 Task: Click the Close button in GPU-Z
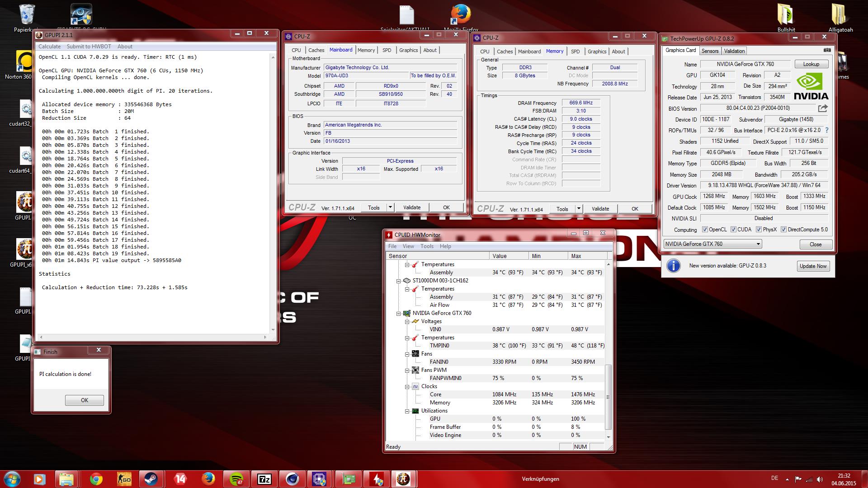pyautogui.click(x=816, y=244)
